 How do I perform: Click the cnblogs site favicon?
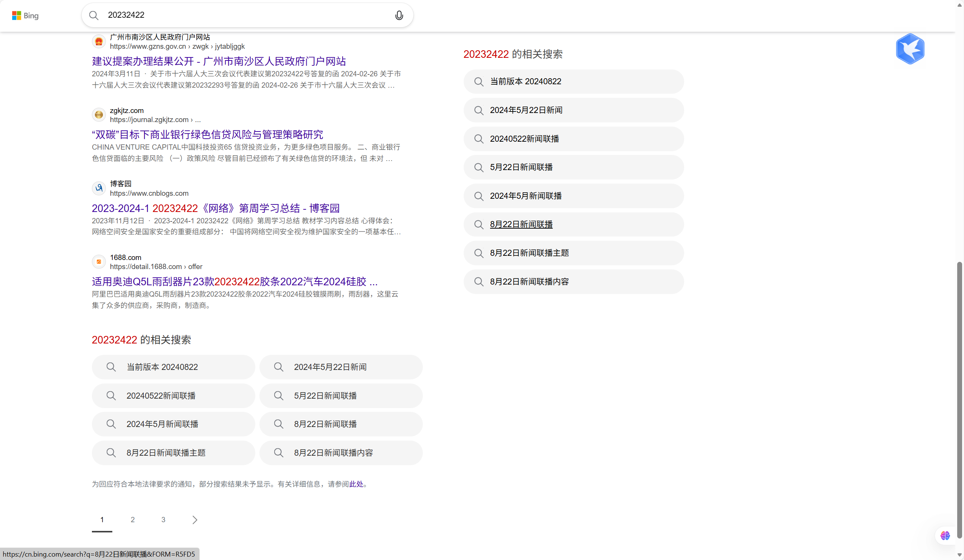[99, 188]
